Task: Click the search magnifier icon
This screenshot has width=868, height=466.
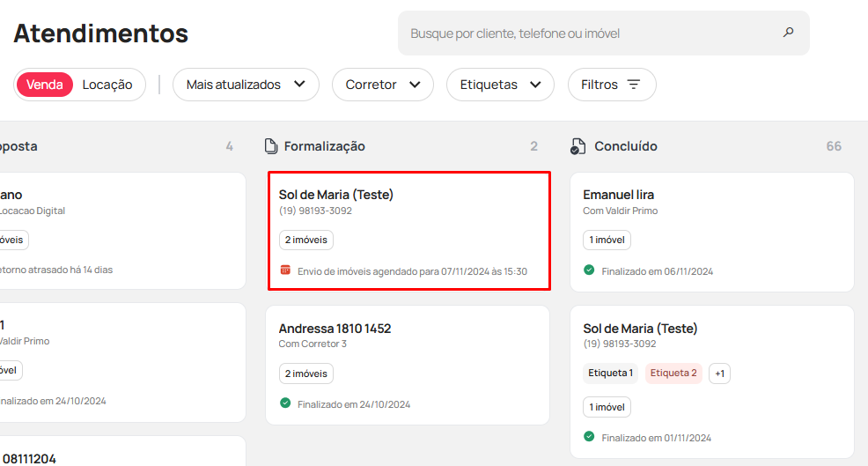Action: (x=788, y=32)
